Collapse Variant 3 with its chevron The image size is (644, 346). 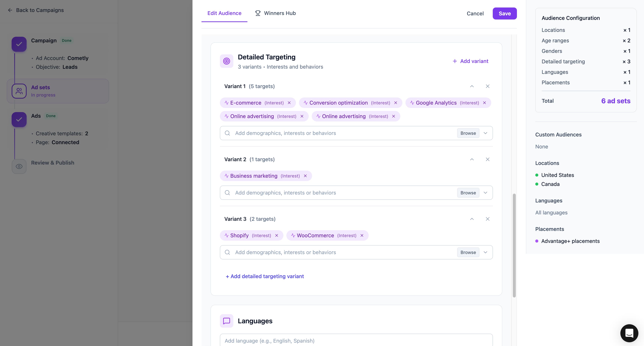click(x=472, y=219)
